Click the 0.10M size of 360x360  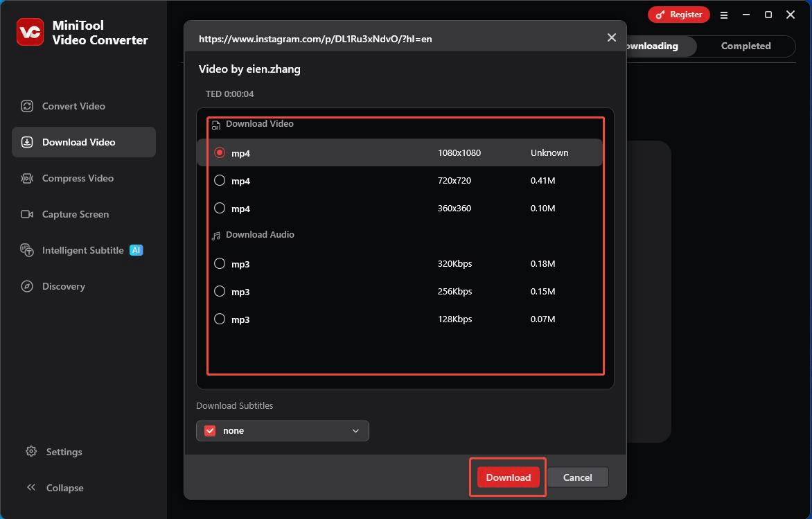(x=542, y=208)
